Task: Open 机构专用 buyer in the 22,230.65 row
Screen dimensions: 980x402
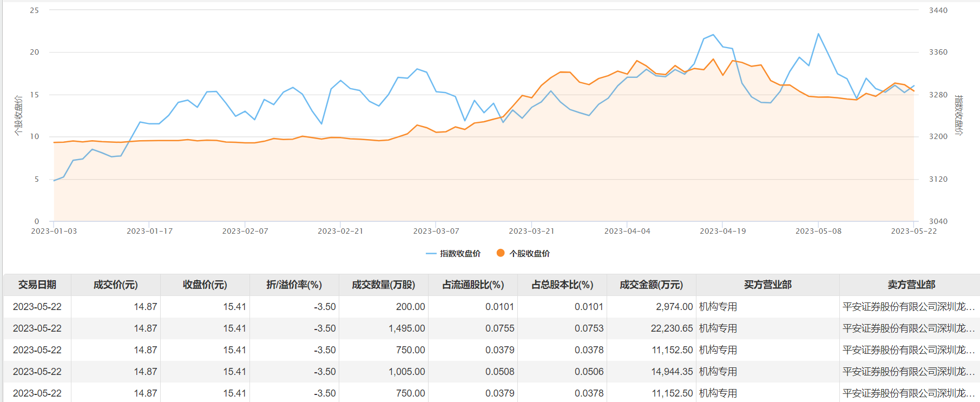Action: tap(718, 328)
